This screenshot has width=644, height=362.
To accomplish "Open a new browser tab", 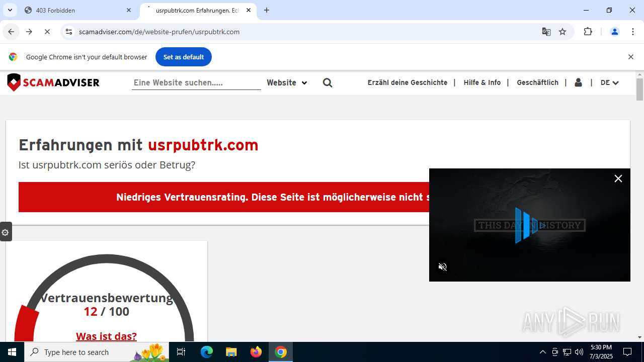I will [267, 10].
